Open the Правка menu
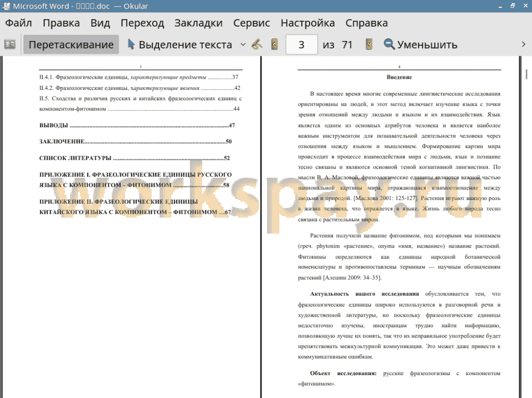 pos(61,23)
